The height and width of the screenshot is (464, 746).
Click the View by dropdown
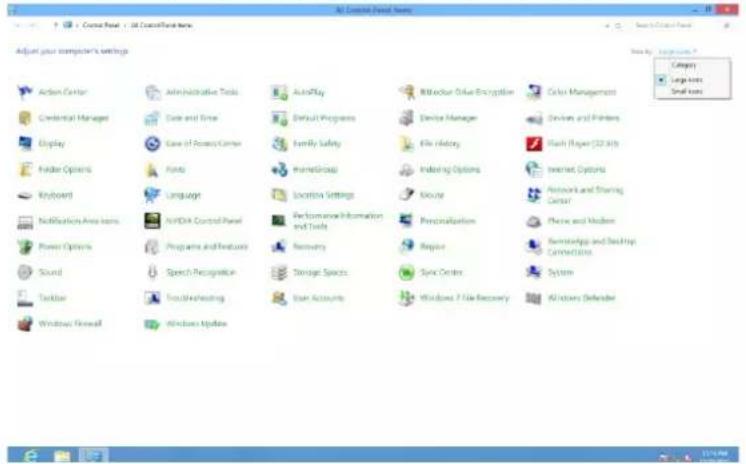pos(677,51)
